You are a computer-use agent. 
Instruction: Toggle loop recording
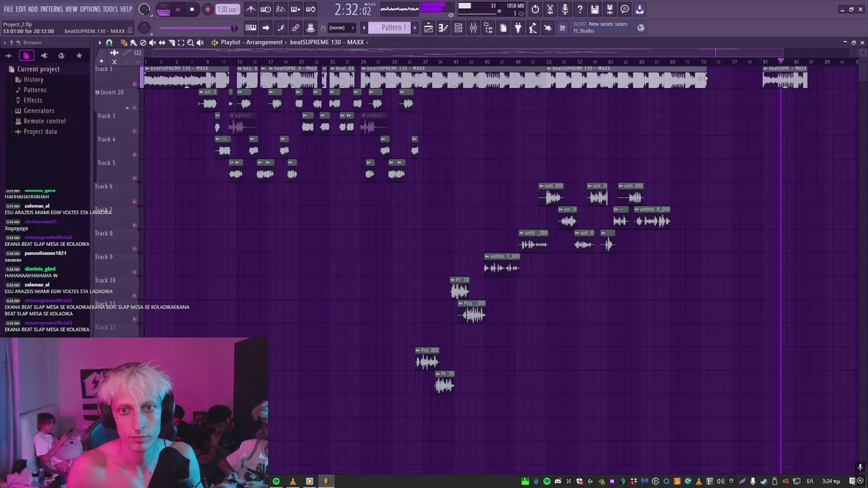311,9
